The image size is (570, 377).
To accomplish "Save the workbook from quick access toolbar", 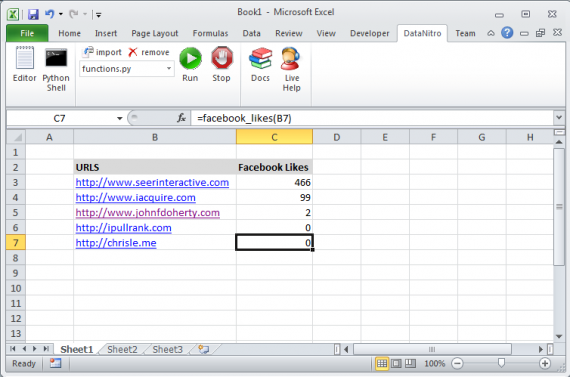I will [33, 14].
